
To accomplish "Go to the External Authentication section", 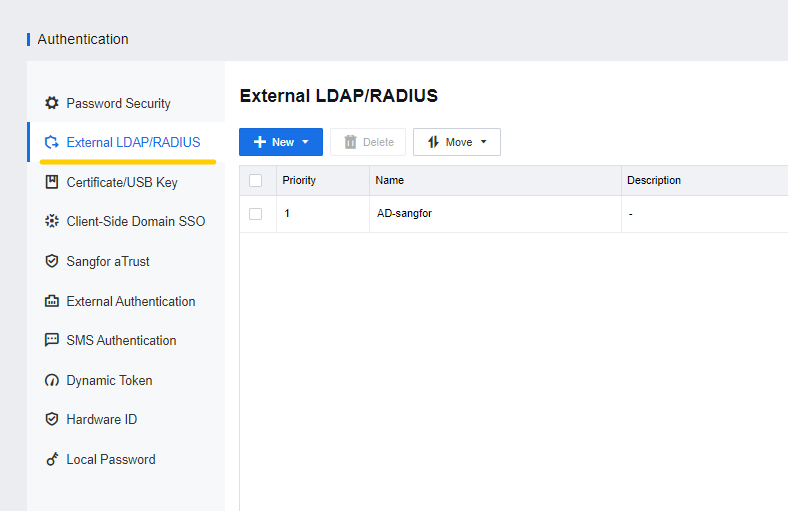I will coord(131,301).
